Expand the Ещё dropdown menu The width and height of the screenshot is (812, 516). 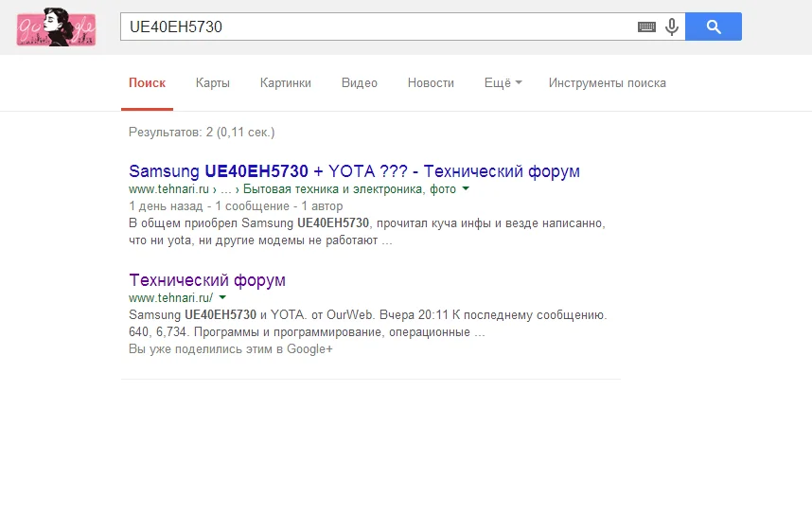(503, 83)
